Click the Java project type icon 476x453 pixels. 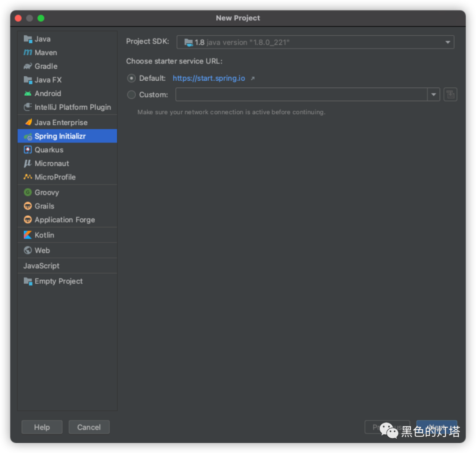[28, 39]
